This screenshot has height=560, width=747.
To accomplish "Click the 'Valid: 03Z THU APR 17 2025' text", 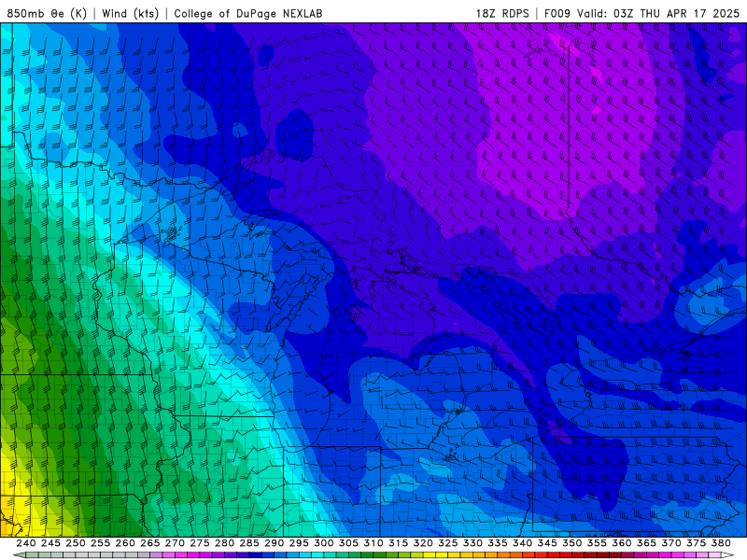I will [658, 13].
